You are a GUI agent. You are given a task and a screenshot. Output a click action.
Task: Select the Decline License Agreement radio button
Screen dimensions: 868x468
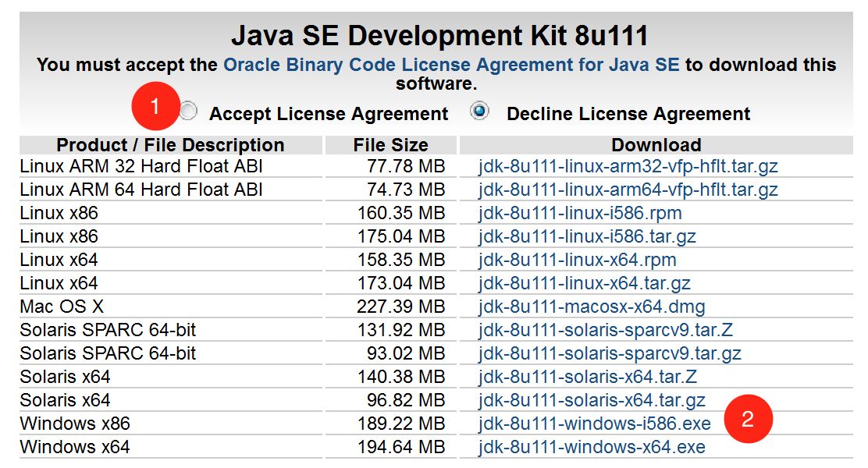(480, 111)
